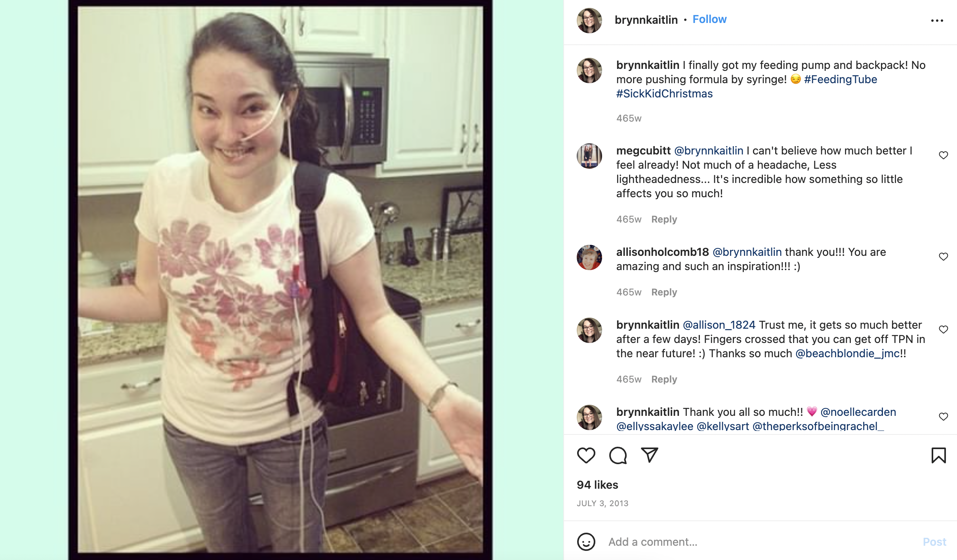Screen dimensions: 957x560
Task: Open the comment bubble icon
Action: (x=618, y=455)
